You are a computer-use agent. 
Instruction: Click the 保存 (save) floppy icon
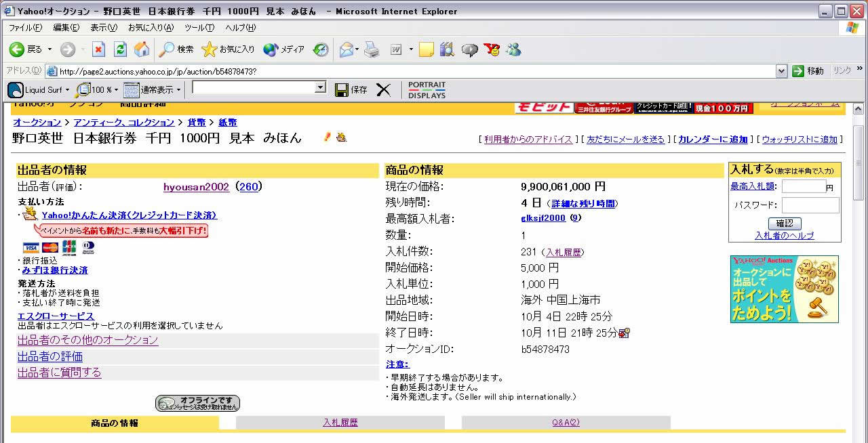click(351, 89)
